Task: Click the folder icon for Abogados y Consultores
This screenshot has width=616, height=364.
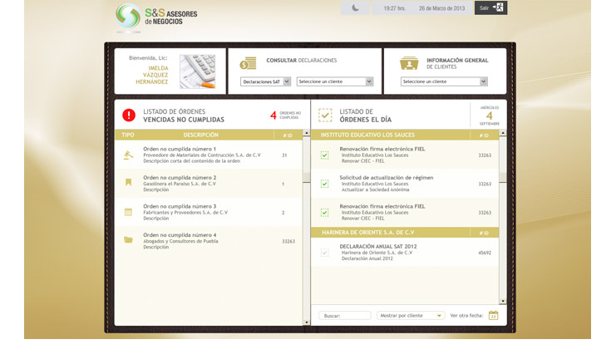Action: coord(128,240)
